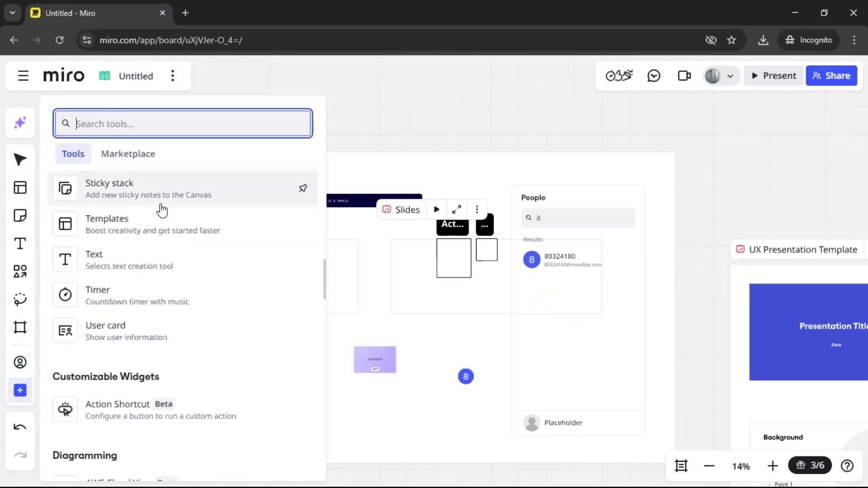The image size is (868, 488).
Task: Open Shapes and lines tool
Action: pos(20,271)
